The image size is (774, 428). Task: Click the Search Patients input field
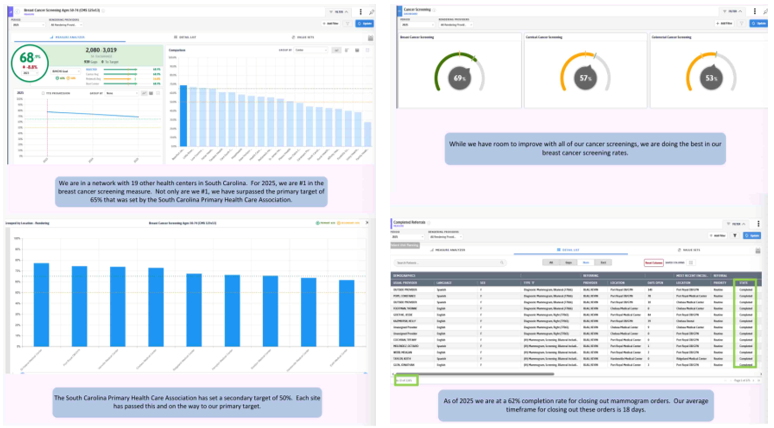(450, 263)
